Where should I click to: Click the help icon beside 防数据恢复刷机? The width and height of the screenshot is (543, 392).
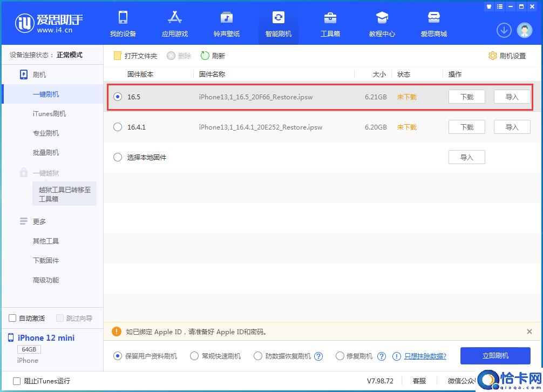(318, 356)
